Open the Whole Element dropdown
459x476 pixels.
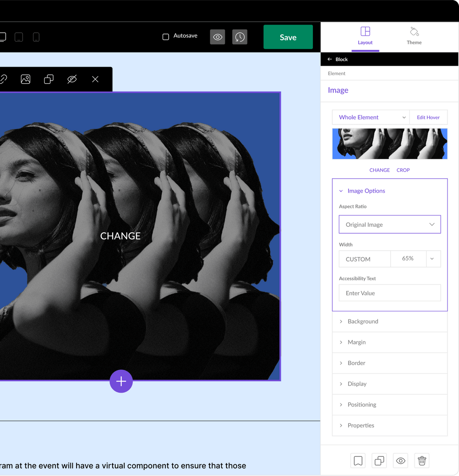click(x=370, y=117)
